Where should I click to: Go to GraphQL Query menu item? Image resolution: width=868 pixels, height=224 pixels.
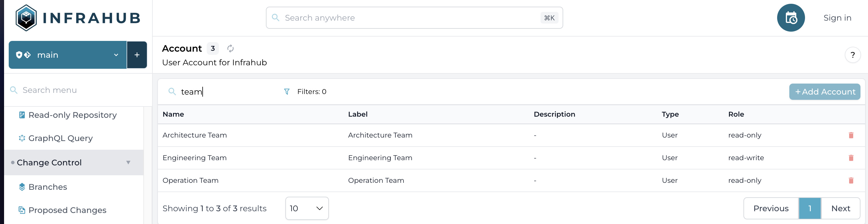pyautogui.click(x=60, y=138)
